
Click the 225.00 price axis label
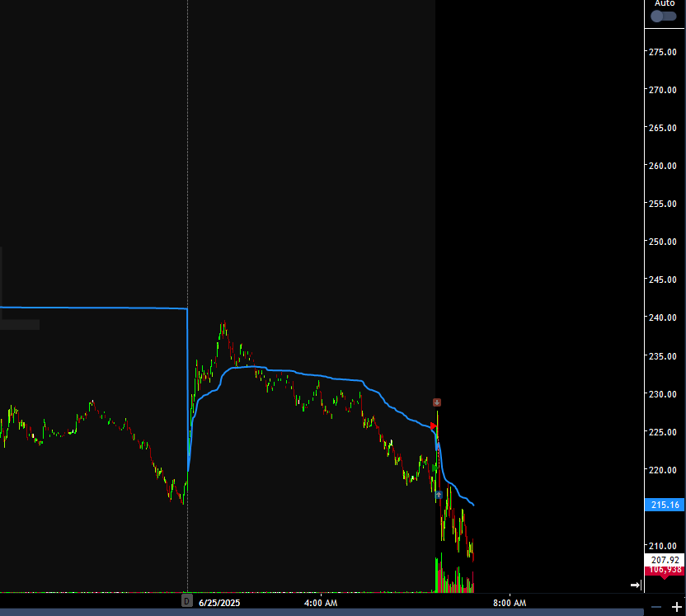tap(662, 432)
